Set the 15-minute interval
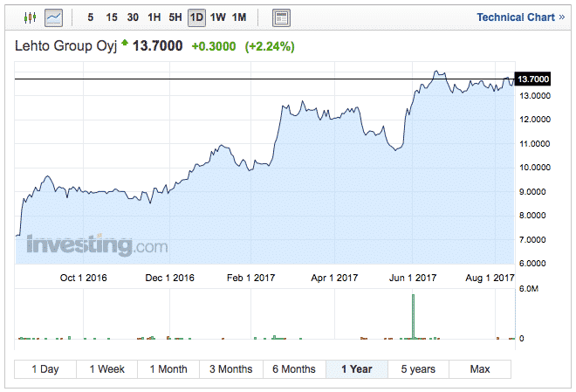The height and width of the screenshot is (392, 576). point(111,17)
